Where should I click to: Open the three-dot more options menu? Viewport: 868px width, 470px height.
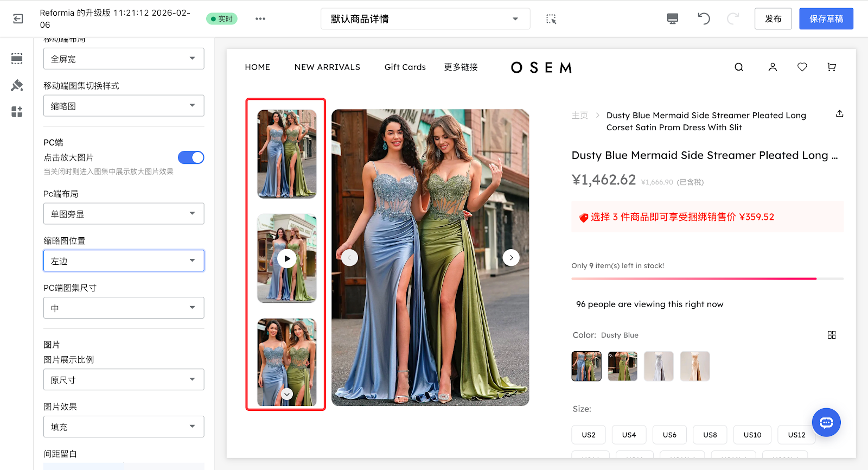coord(260,19)
